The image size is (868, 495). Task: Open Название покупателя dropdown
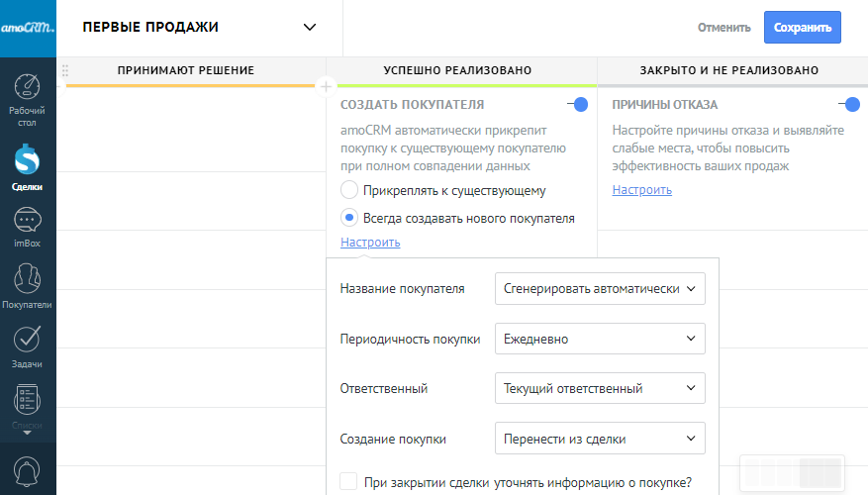point(599,289)
